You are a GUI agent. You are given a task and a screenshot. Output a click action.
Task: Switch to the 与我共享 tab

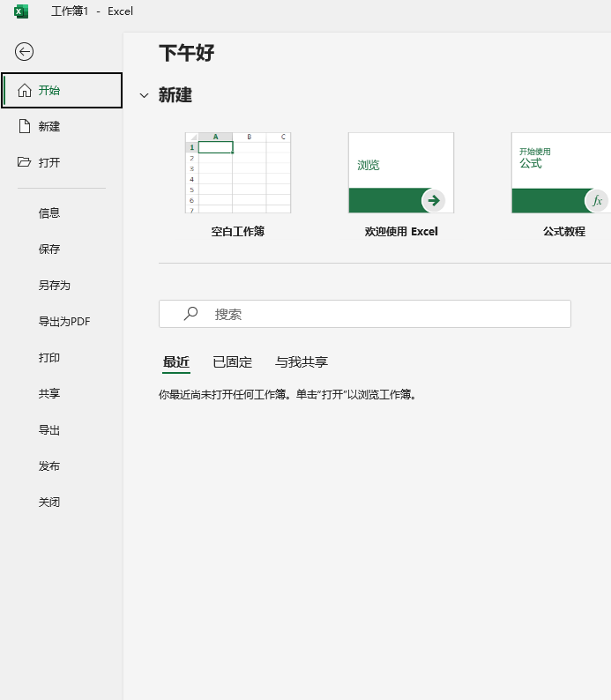302,362
